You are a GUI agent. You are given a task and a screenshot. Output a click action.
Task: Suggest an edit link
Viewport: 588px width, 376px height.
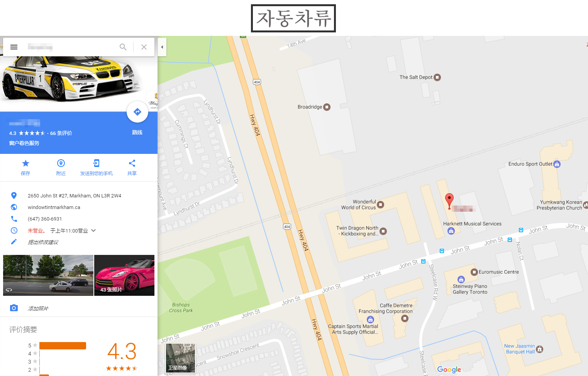click(x=43, y=242)
